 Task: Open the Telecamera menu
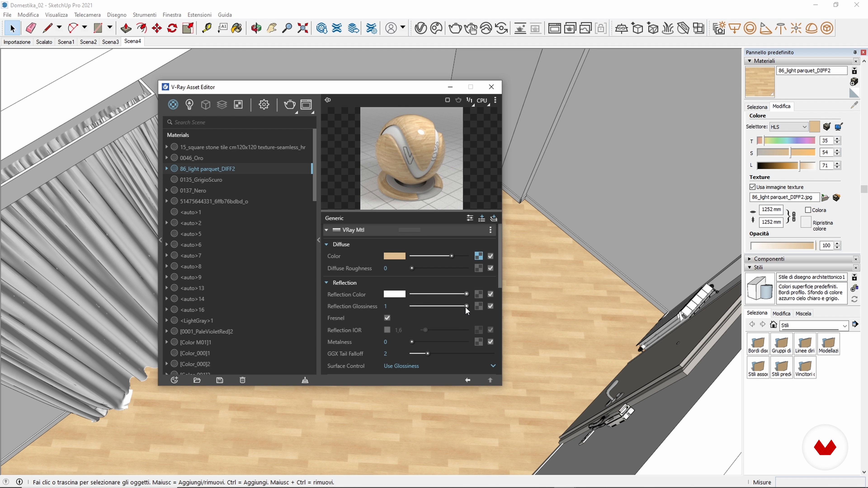(87, 15)
